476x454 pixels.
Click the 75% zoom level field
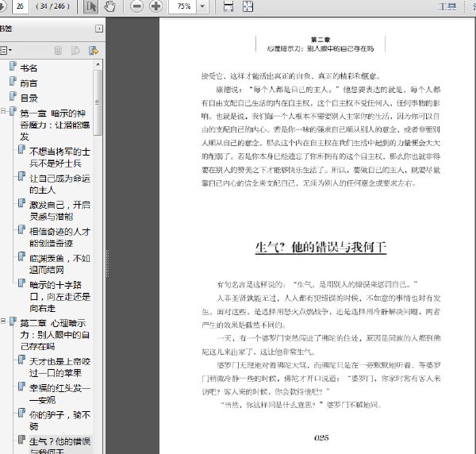pos(183,6)
